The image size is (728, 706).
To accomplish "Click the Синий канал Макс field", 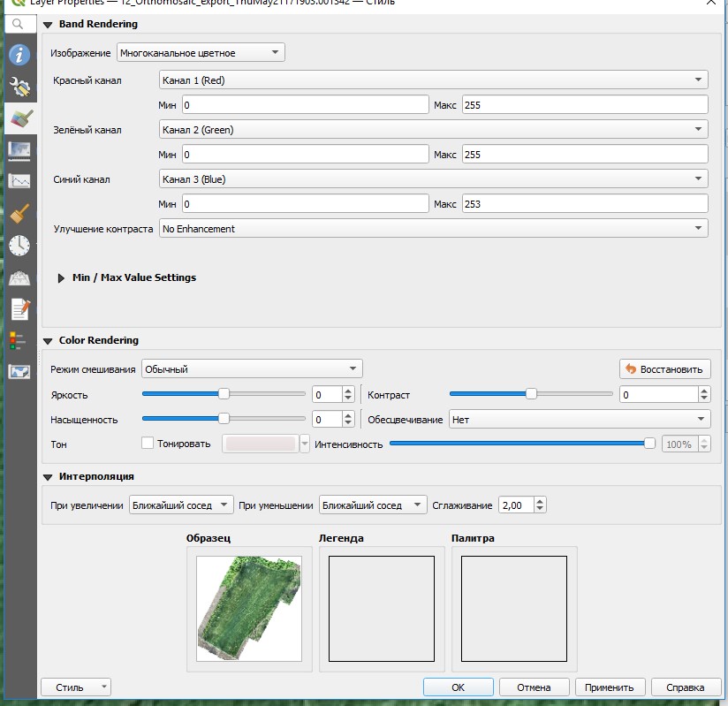I will pyautogui.click(x=584, y=204).
